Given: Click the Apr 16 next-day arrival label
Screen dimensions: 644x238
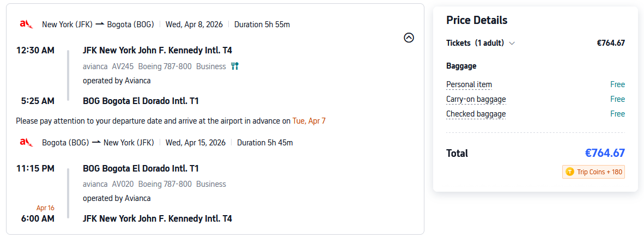Looking at the screenshot, I should click(x=45, y=208).
